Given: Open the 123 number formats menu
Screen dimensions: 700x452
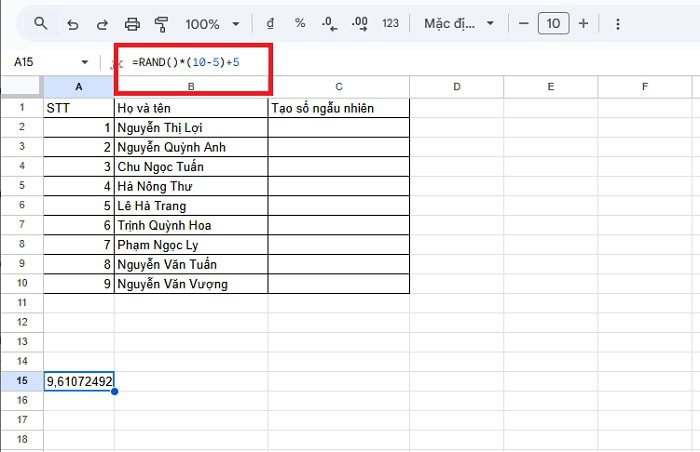Looking at the screenshot, I should [x=390, y=23].
